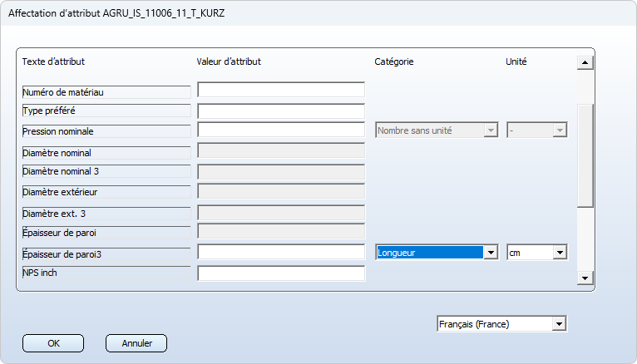
Task: Click the Annuler button
Action: 136,342
